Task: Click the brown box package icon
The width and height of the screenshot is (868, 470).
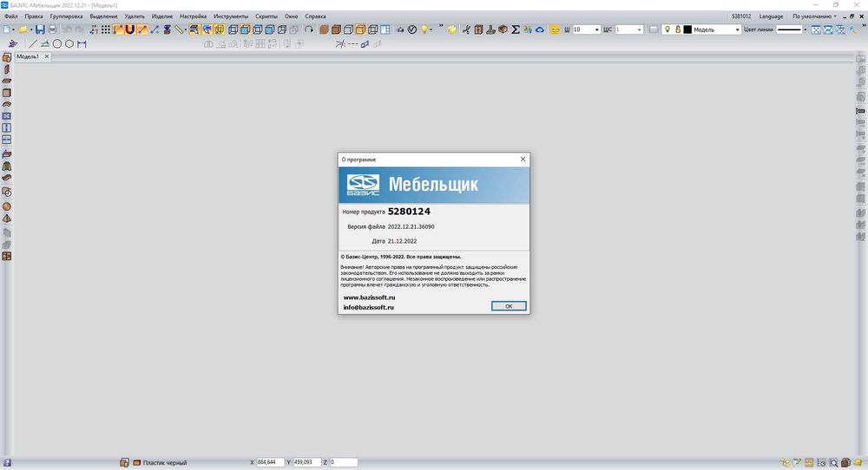Action: click(503, 29)
